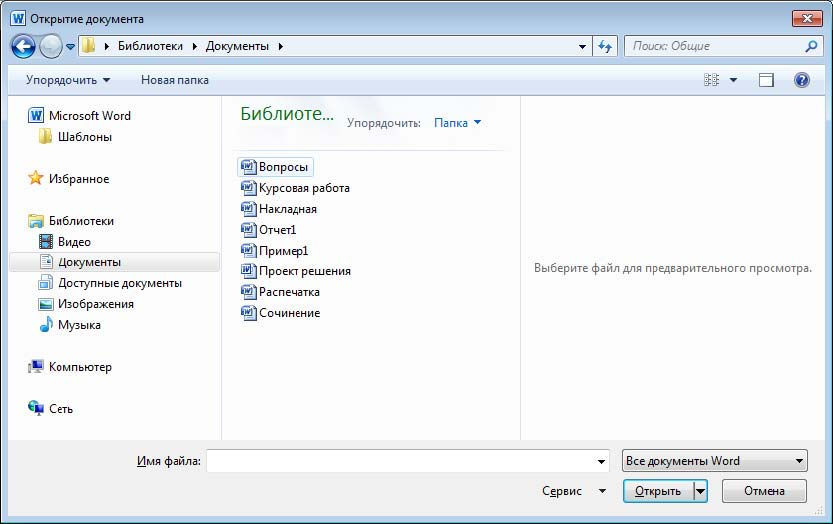Open the Открыть button dropdown arrow
The height and width of the screenshot is (524, 833).
click(x=701, y=491)
